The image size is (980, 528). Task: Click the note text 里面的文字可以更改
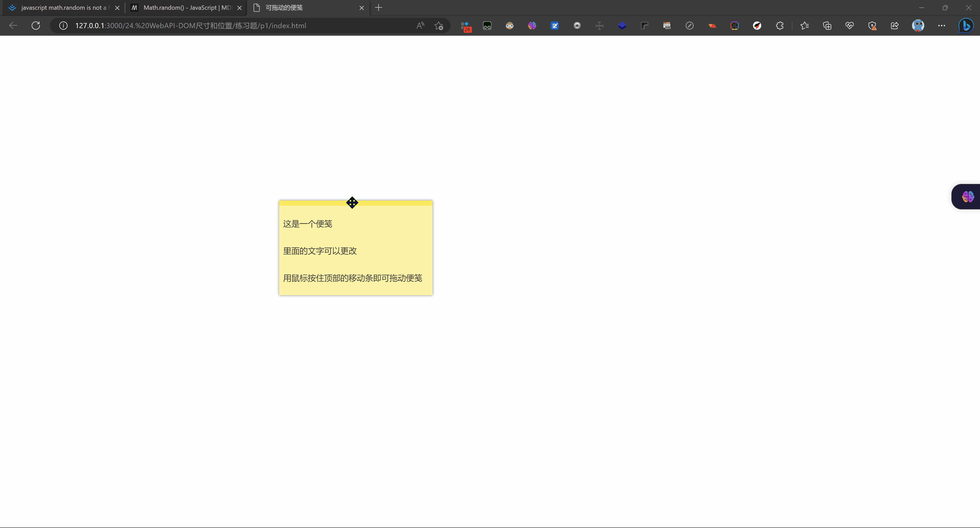click(320, 251)
